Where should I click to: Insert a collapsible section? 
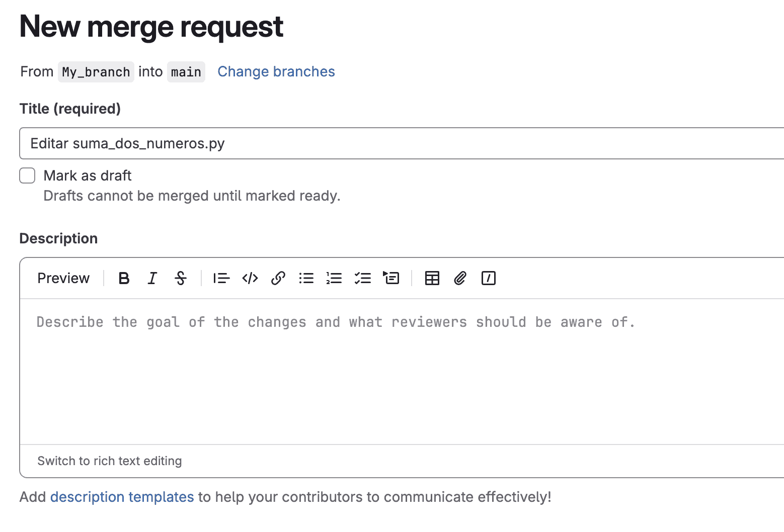pyautogui.click(x=391, y=278)
